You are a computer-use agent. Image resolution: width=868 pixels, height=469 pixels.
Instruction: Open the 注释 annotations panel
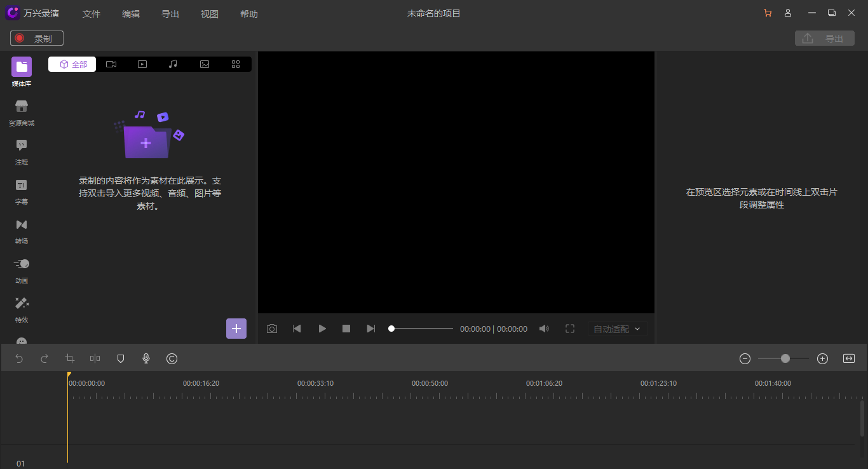coord(22,152)
